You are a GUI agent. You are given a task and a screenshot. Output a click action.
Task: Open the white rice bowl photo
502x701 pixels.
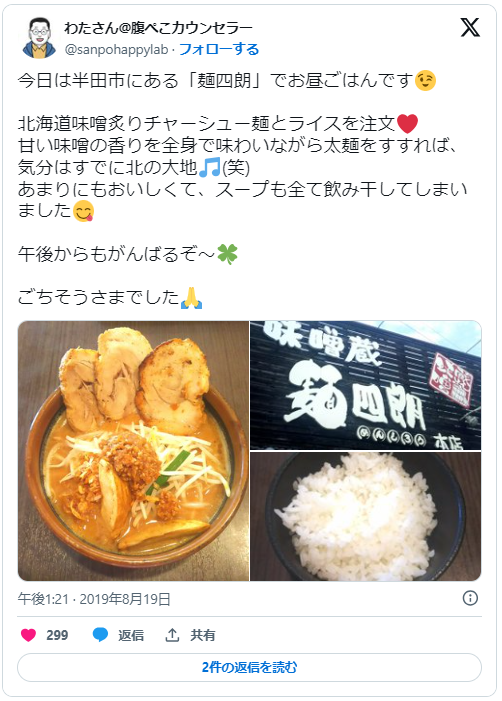(x=366, y=516)
